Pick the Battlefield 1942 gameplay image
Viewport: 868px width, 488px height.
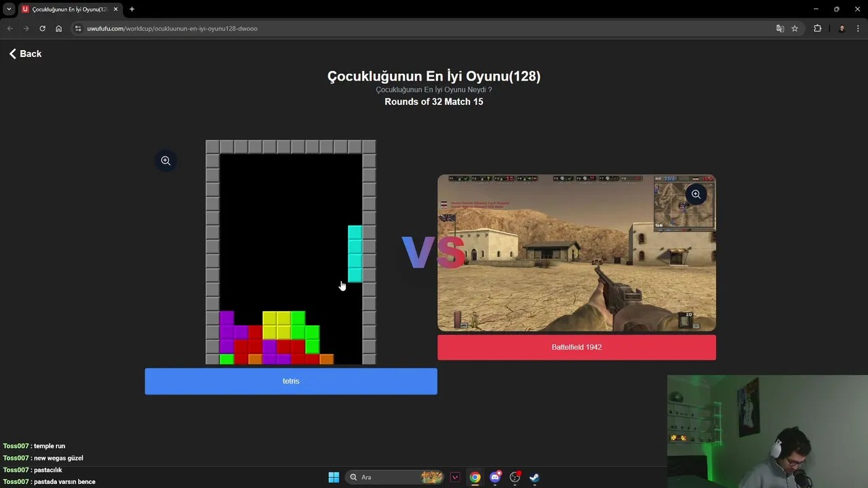[x=576, y=253]
